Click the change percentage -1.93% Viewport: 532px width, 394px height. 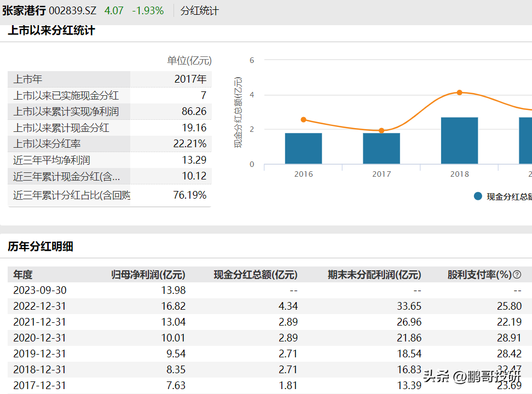[x=148, y=11]
